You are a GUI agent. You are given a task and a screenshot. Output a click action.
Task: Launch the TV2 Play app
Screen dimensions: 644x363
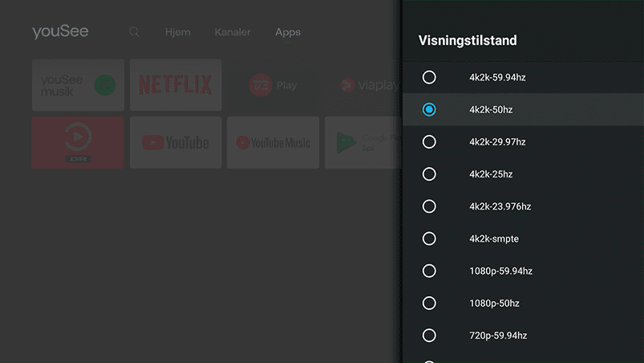tap(273, 85)
